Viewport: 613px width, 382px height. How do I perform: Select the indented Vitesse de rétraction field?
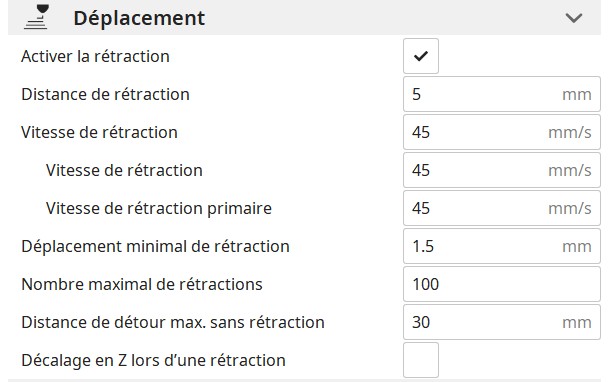pyautogui.click(x=502, y=170)
